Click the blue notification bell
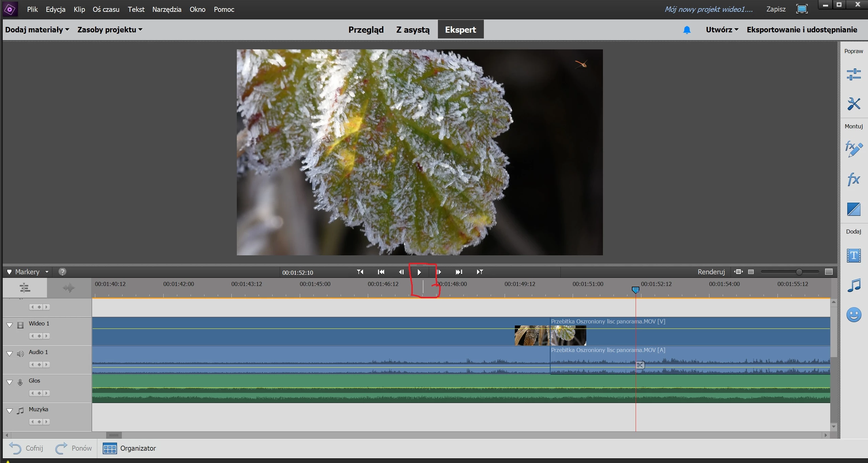 click(x=687, y=30)
